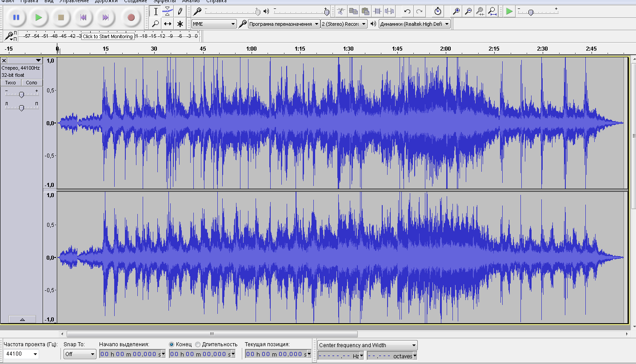Click the 1:00 mark on timeline ruler
636x364 pixels.
point(251,49)
